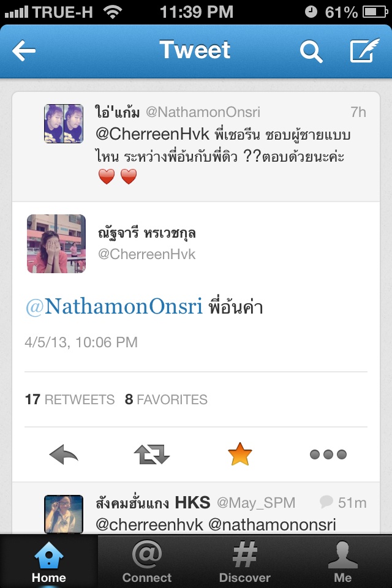Open more options with the three dots
The height and width of the screenshot is (588, 392).
click(328, 454)
